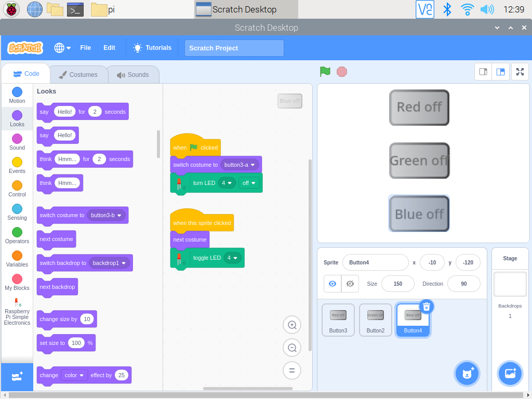Reset workspace zoom with equals button
This screenshot has height=399, width=532.
pos(292,370)
